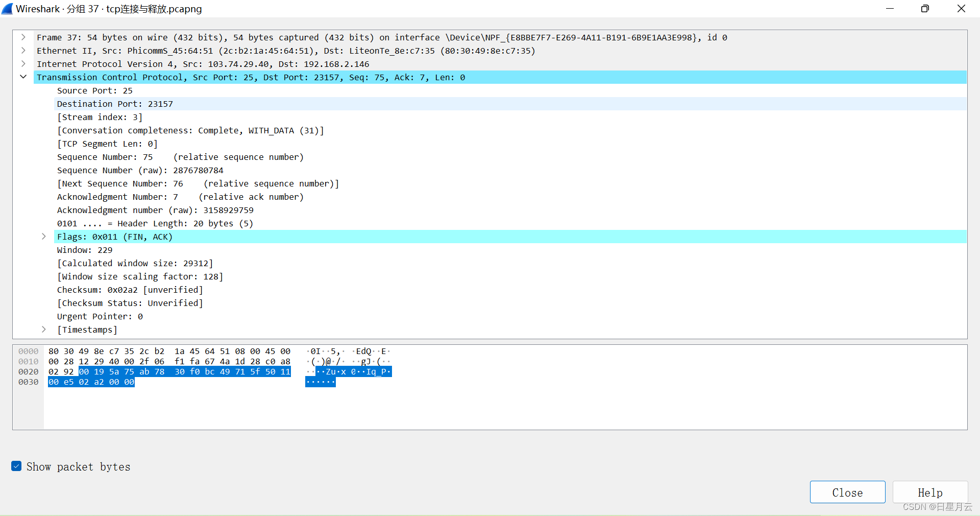Open Help for this dialog

pos(930,492)
